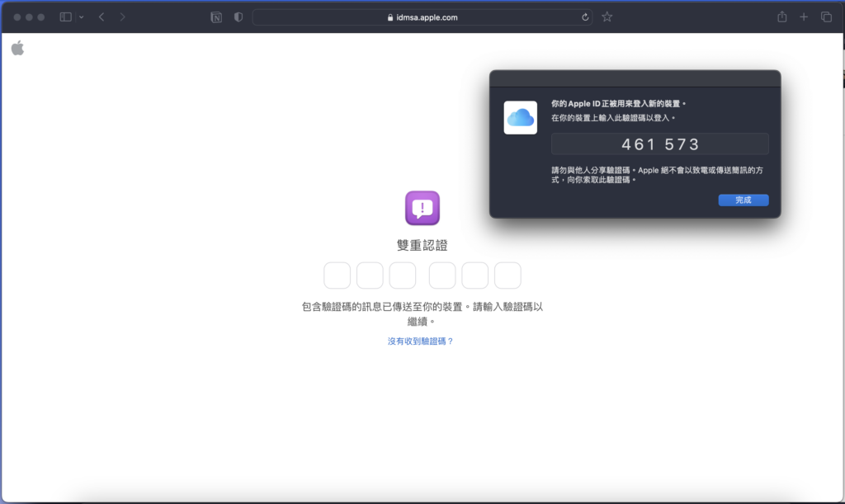Click the warning text about not sharing codes
Image resolution: width=845 pixels, height=504 pixels.
658,175
